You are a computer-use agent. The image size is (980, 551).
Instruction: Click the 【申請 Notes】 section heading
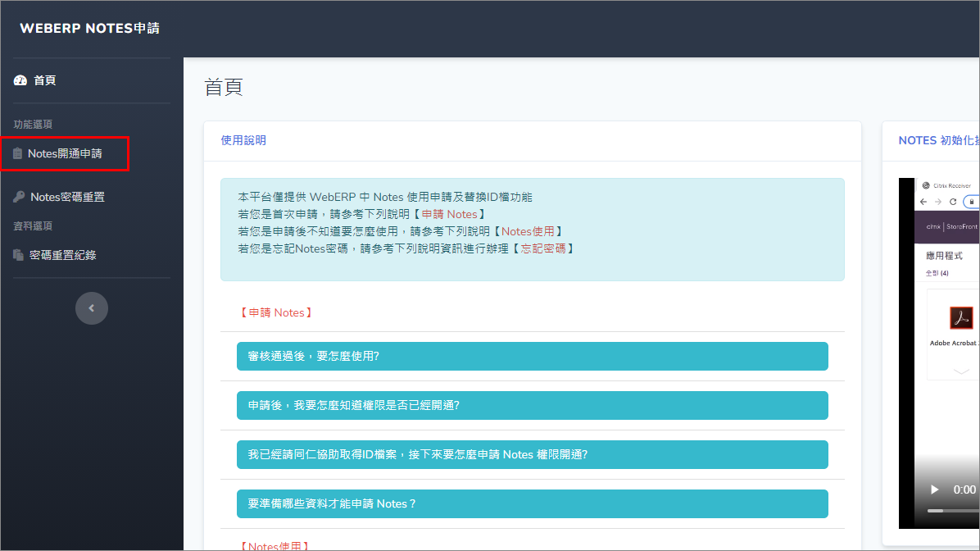point(276,312)
